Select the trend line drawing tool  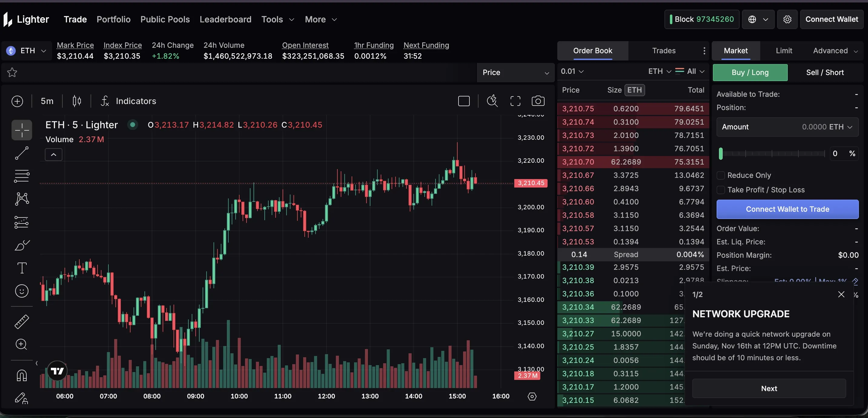pos(21,153)
